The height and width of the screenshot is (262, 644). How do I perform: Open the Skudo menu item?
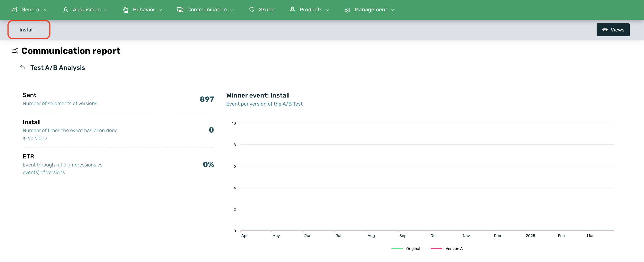pyautogui.click(x=267, y=10)
